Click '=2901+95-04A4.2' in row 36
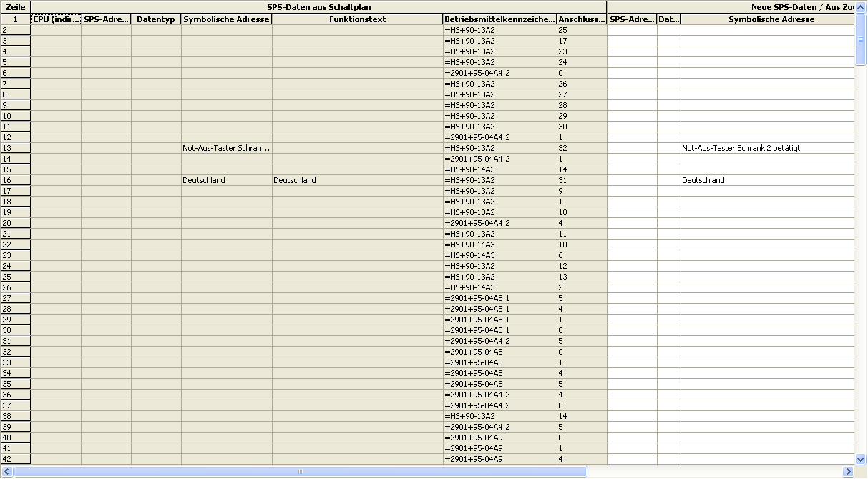Image resolution: width=868 pixels, height=479 pixels. coord(499,395)
